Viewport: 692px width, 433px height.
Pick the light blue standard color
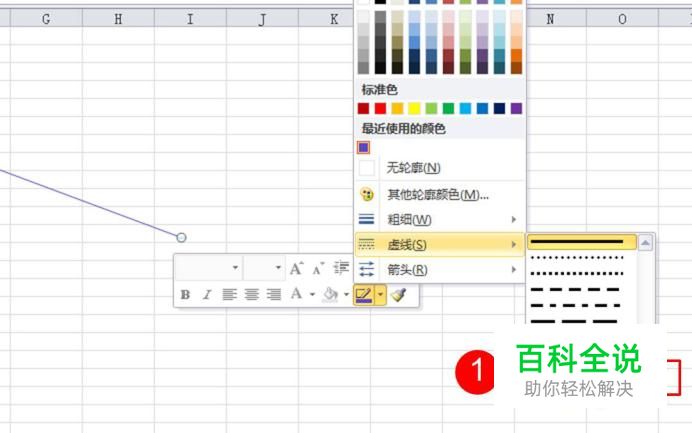coord(465,109)
